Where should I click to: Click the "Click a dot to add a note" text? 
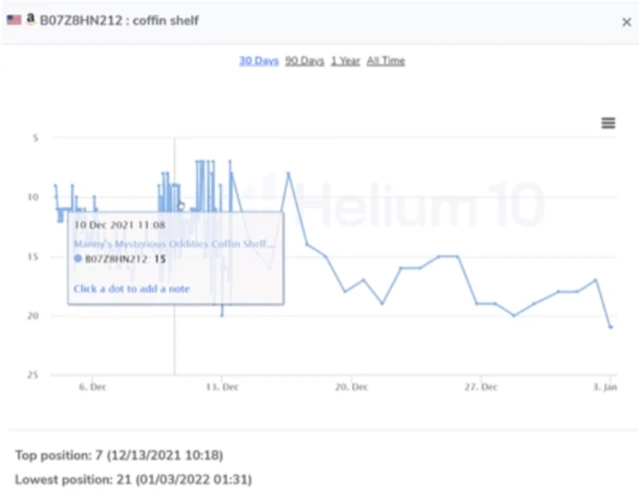(131, 289)
